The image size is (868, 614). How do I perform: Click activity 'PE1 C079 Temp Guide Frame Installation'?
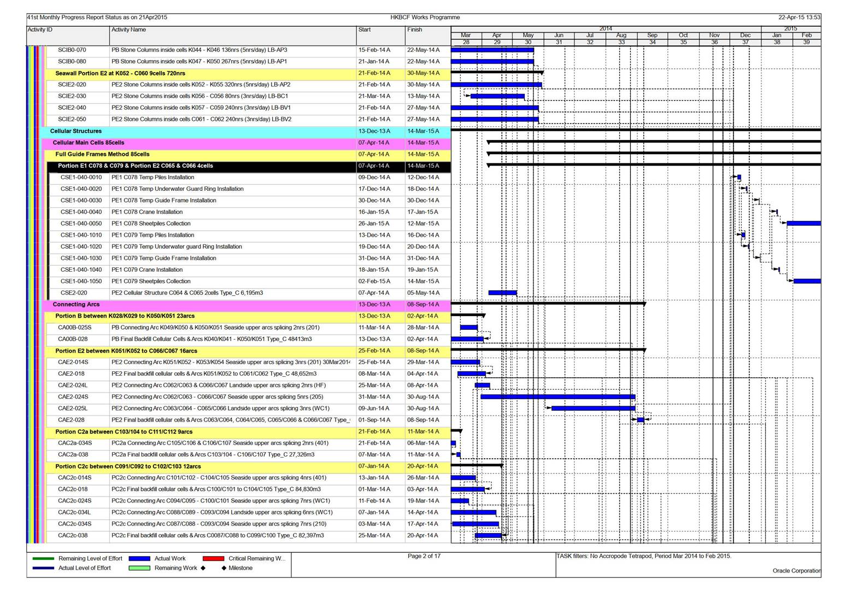163,258
